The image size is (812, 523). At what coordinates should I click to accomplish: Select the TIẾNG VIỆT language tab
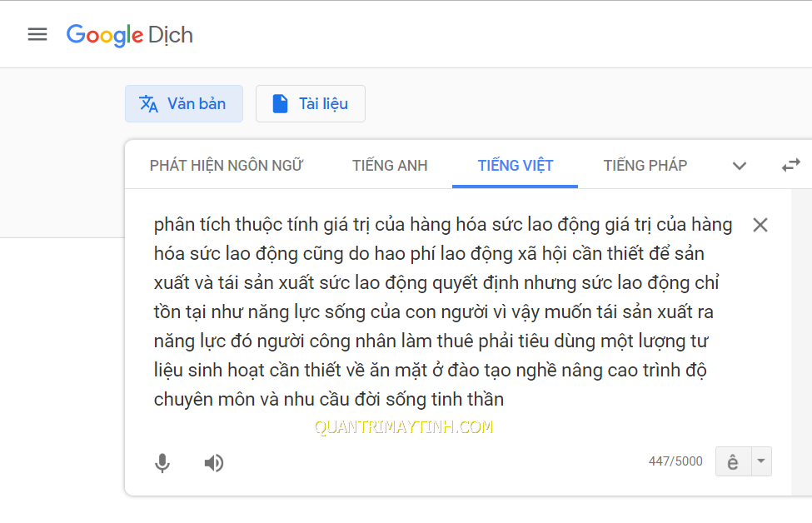pyautogui.click(x=516, y=166)
